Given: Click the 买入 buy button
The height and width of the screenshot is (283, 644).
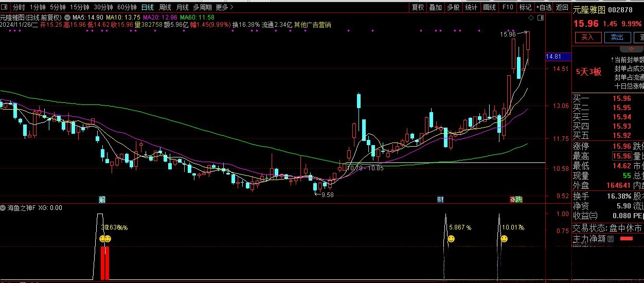Looking at the screenshot, I should [x=587, y=37].
